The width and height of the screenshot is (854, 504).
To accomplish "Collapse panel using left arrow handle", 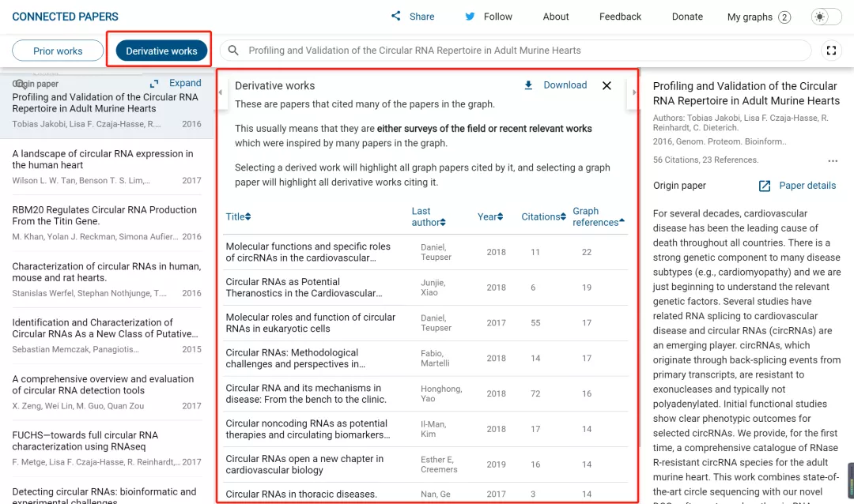I will [x=221, y=92].
